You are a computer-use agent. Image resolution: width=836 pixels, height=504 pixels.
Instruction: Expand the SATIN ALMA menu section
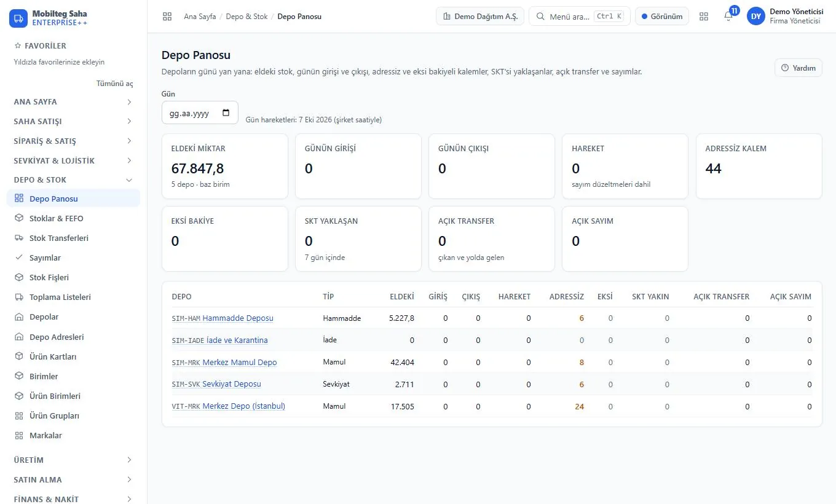coord(73,479)
